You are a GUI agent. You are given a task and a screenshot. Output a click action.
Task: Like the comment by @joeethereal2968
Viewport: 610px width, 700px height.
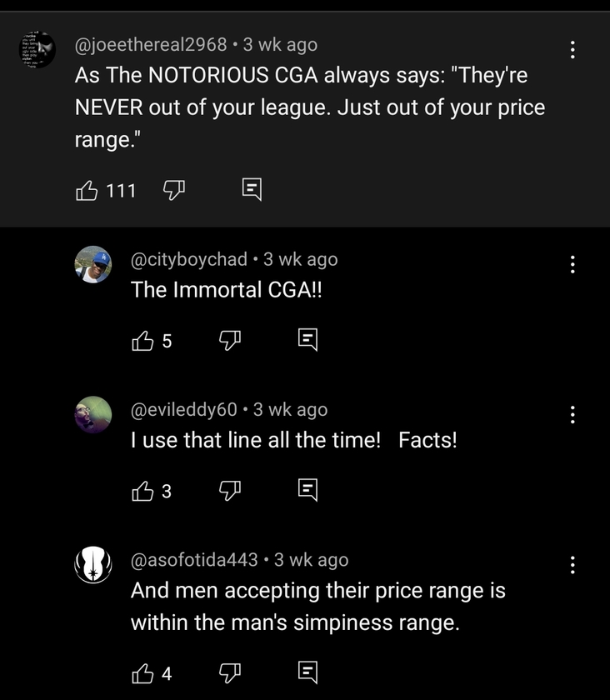pyautogui.click(x=87, y=191)
